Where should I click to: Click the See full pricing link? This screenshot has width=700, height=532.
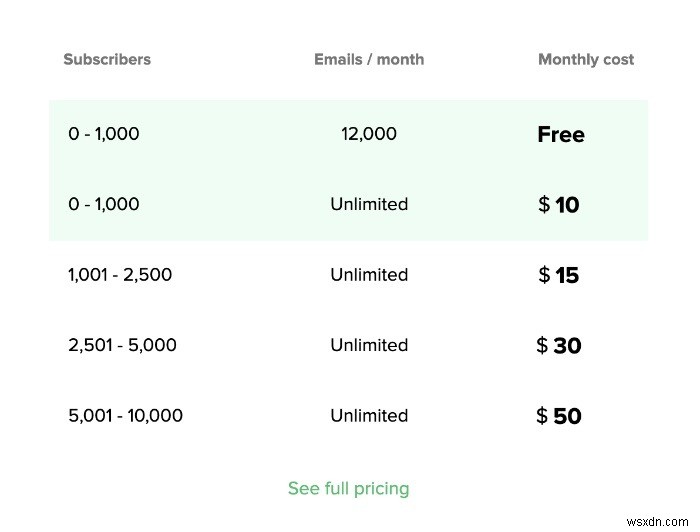pyautogui.click(x=348, y=489)
